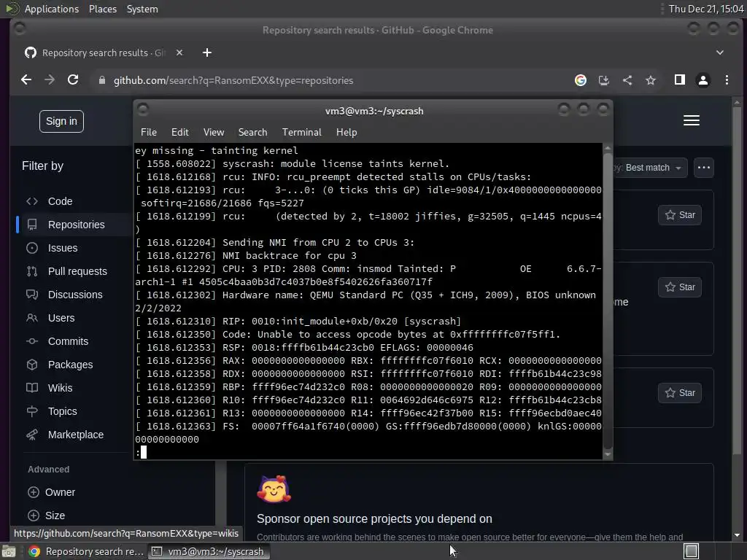Open terminal Terminal menu
The width and height of the screenshot is (747, 560).
point(301,133)
